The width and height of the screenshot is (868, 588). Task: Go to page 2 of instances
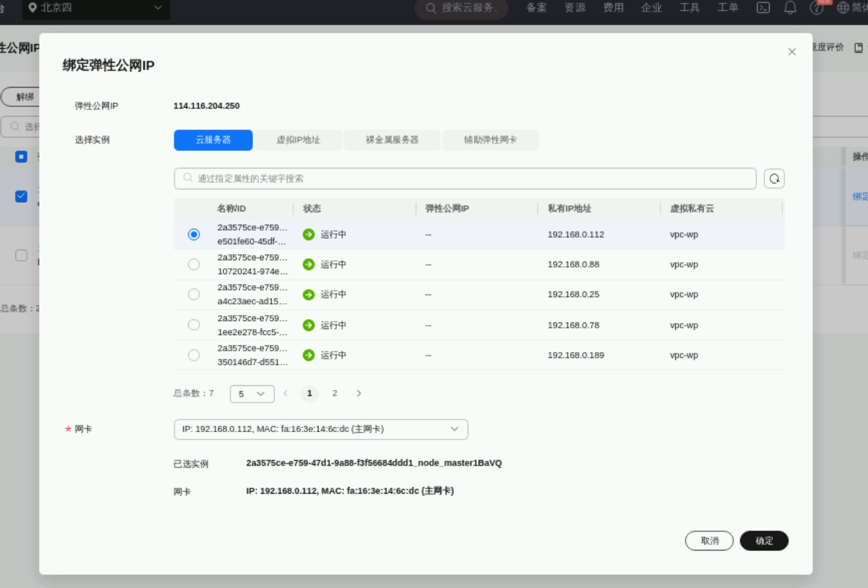[335, 393]
